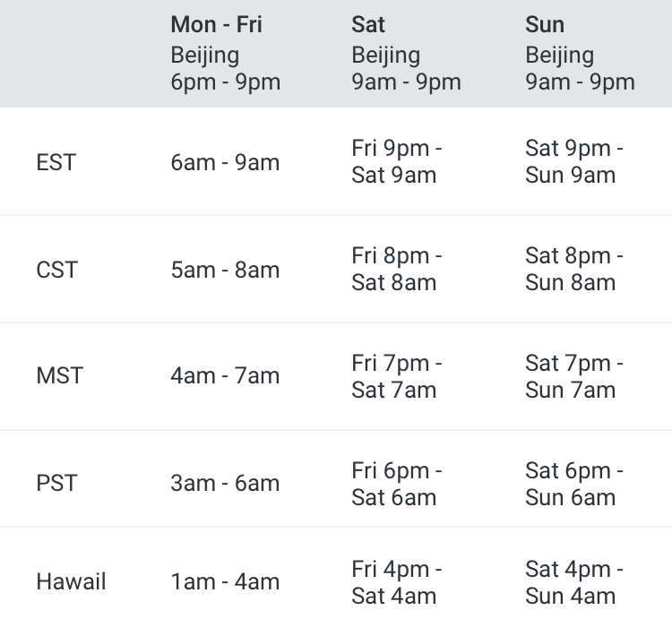Click the Fri 9pm - Sat 9am cell

click(397, 161)
